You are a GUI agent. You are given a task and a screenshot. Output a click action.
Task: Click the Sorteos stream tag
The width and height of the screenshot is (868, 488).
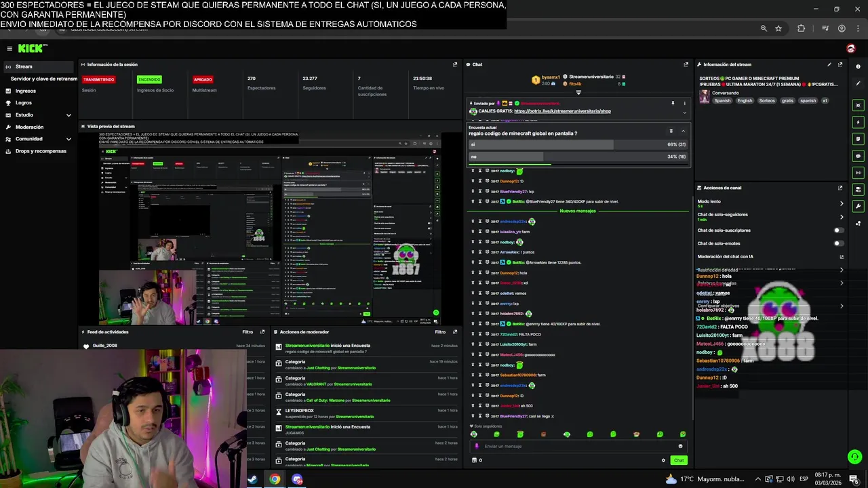pyautogui.click(x=767, y=100)
